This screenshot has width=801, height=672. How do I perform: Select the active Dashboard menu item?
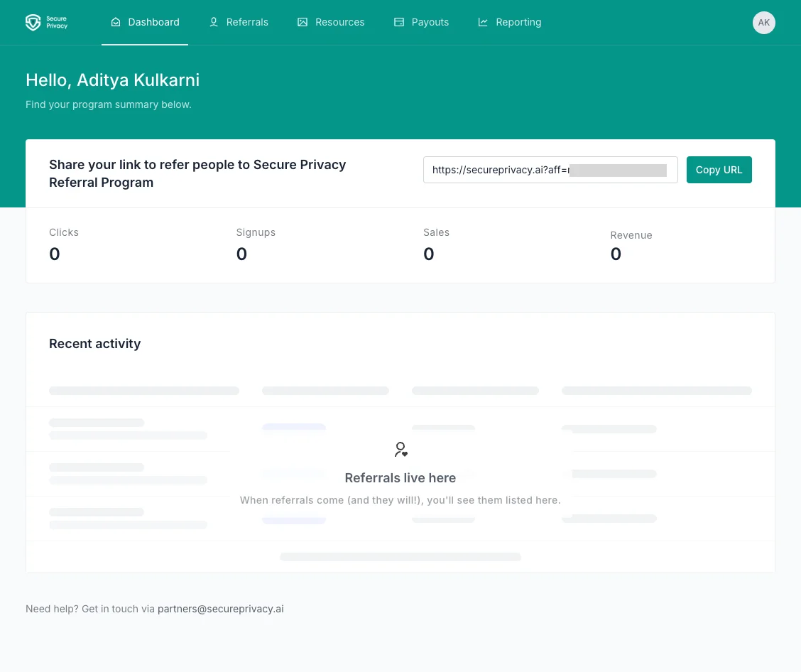click(x=145, y=22)
